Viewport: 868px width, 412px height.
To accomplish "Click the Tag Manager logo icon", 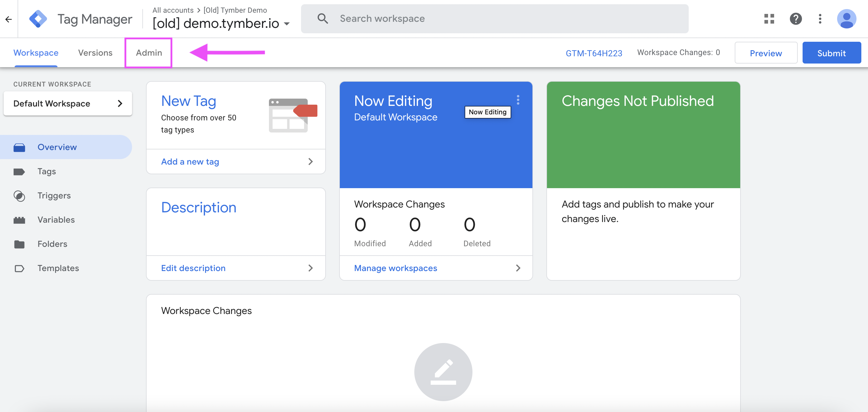I will (38, 18).
